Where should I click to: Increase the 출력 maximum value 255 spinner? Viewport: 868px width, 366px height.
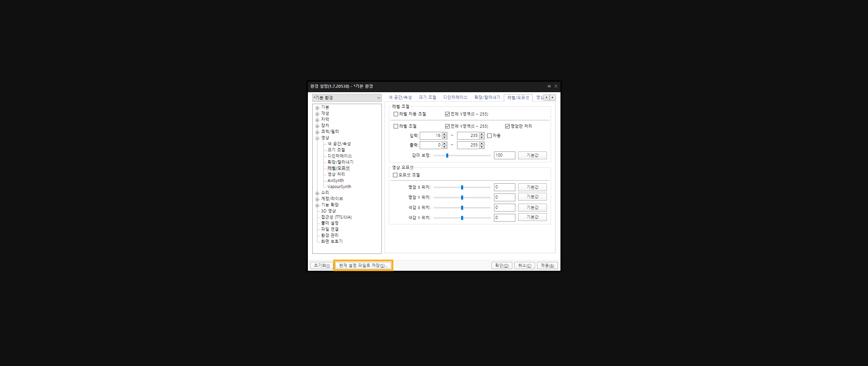point(481,144)
